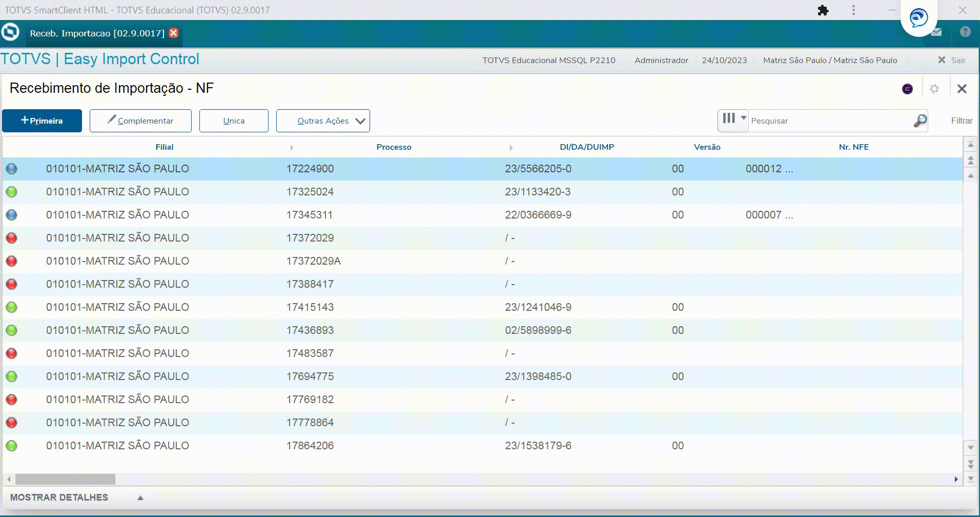
Task: Open the settings gear icon
Action: tap(934, 89)
